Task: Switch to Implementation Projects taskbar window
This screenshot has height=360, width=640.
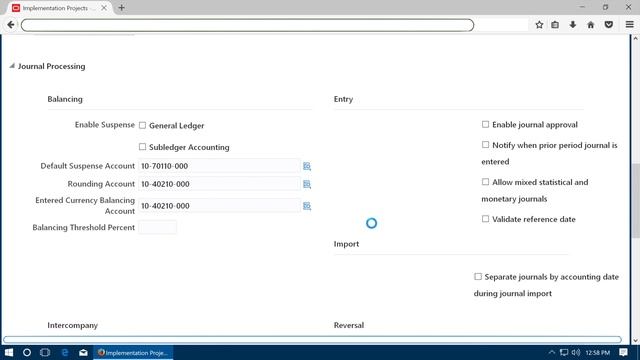Action: pyautogui.click(x=133, y=352)
